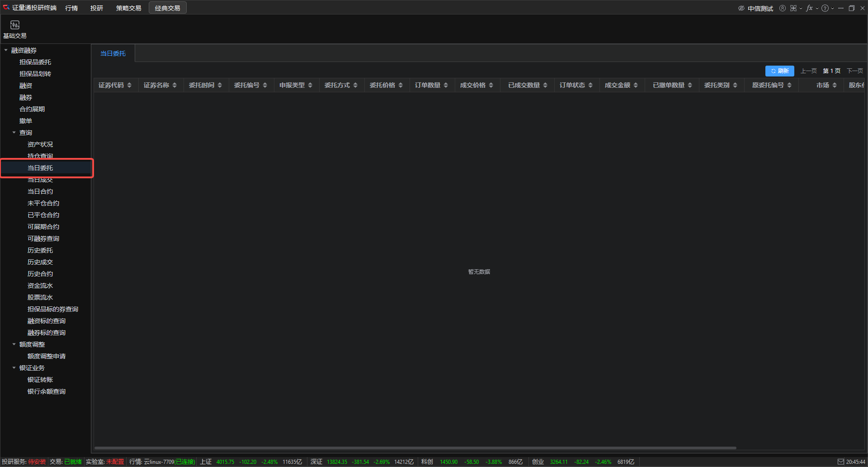Viewport: 868px width, 467px height.
Task: Click the help question mark icon
Action: tap(825, 8)
